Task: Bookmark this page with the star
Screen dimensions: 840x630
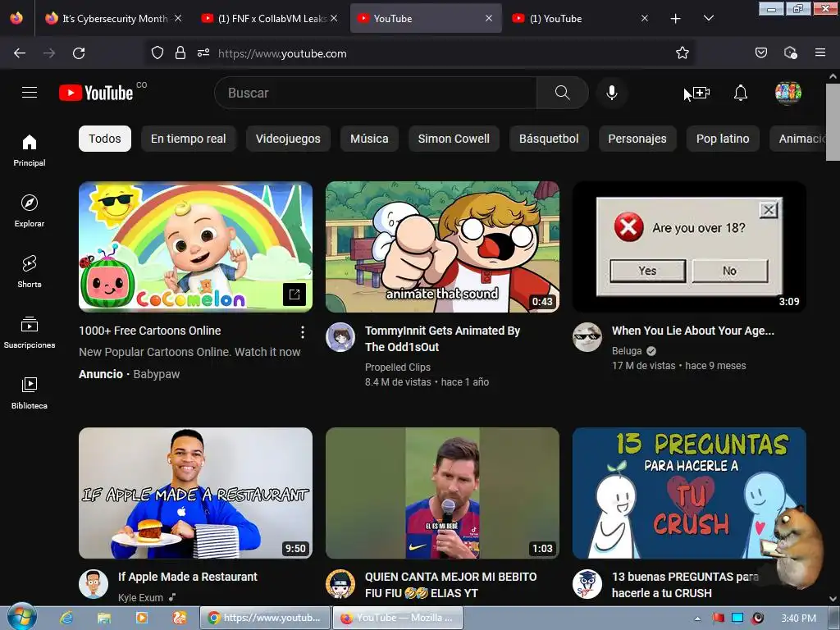Action: pos(682,53)
